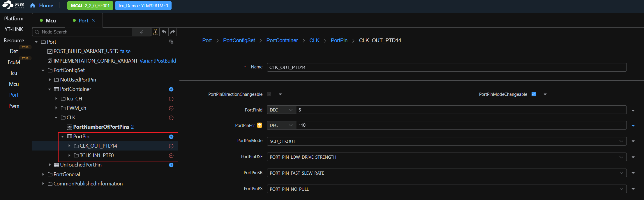This screenshot has height=200, width=644.
Task: Remove the PWM_ch container
Action: (171, 108)
